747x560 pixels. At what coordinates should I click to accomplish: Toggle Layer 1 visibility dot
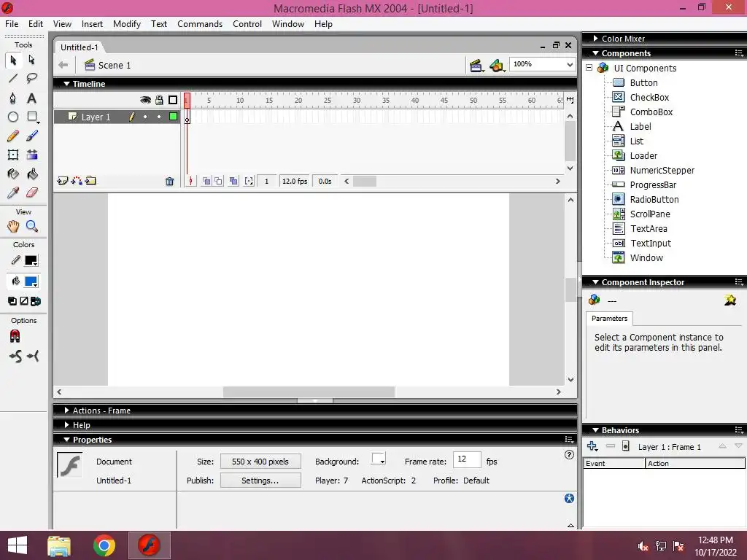(145, 117)
